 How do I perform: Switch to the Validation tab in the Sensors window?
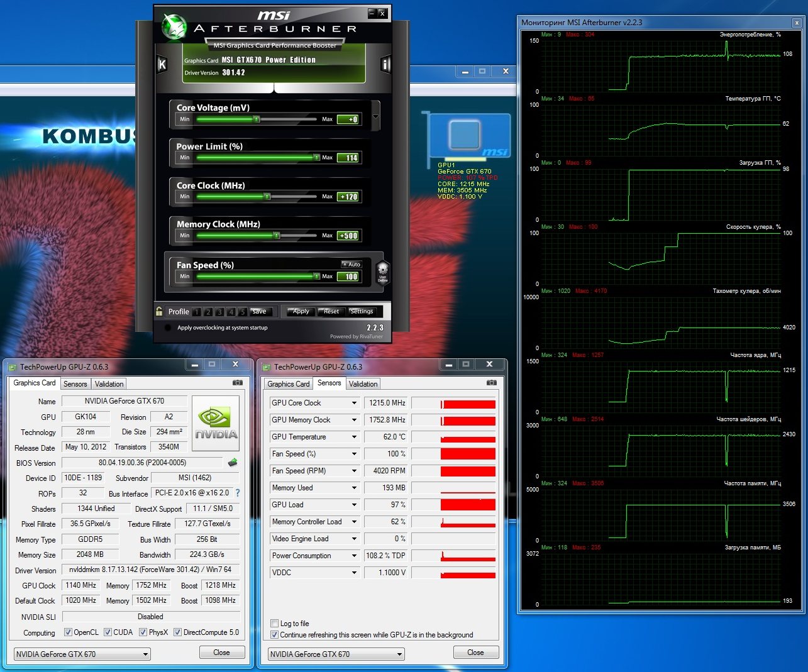pos(363,384)
